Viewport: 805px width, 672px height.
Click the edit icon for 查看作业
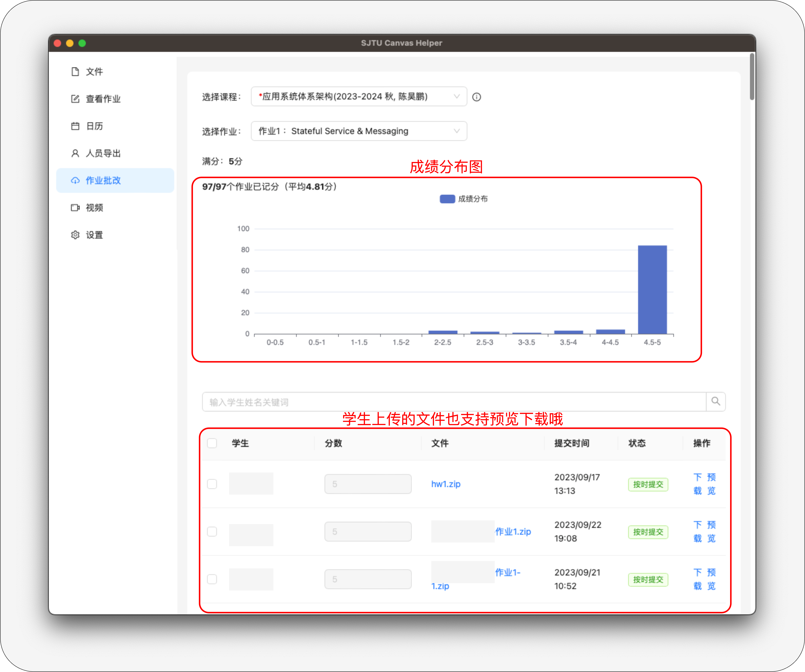[75, 99]
